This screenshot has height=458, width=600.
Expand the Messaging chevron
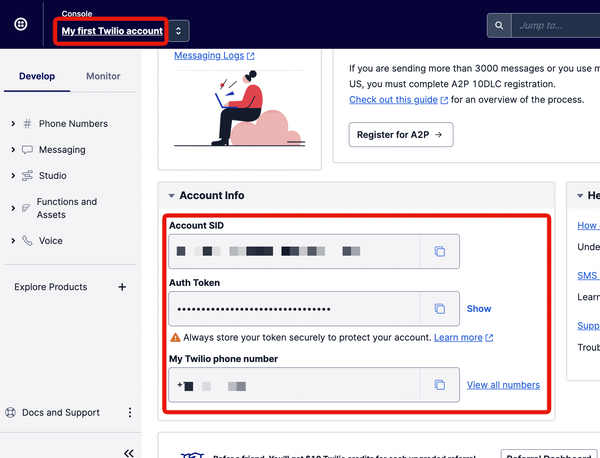tap(13, 150)
